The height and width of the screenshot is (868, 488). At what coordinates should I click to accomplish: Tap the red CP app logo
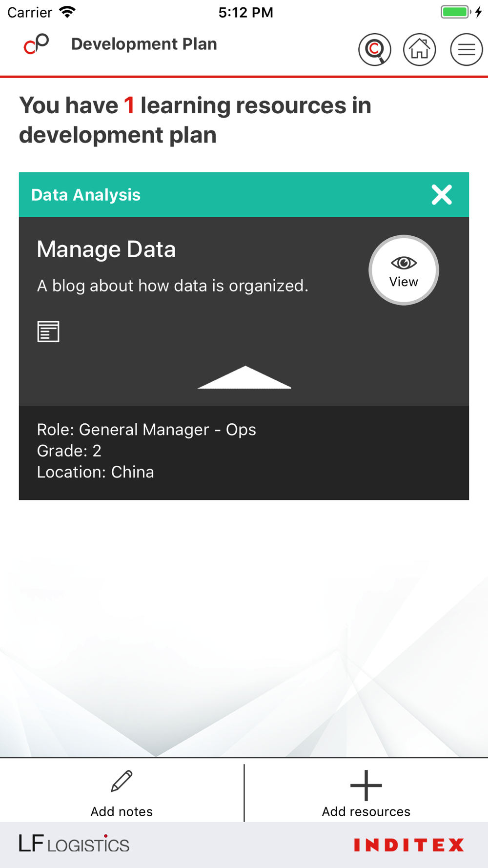click(36, 44)
